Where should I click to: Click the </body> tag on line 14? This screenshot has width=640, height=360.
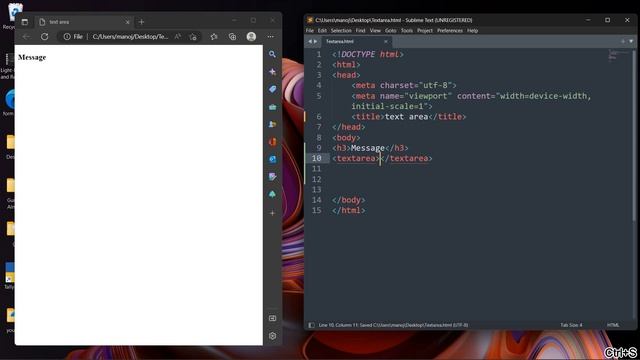click(349, 200)
